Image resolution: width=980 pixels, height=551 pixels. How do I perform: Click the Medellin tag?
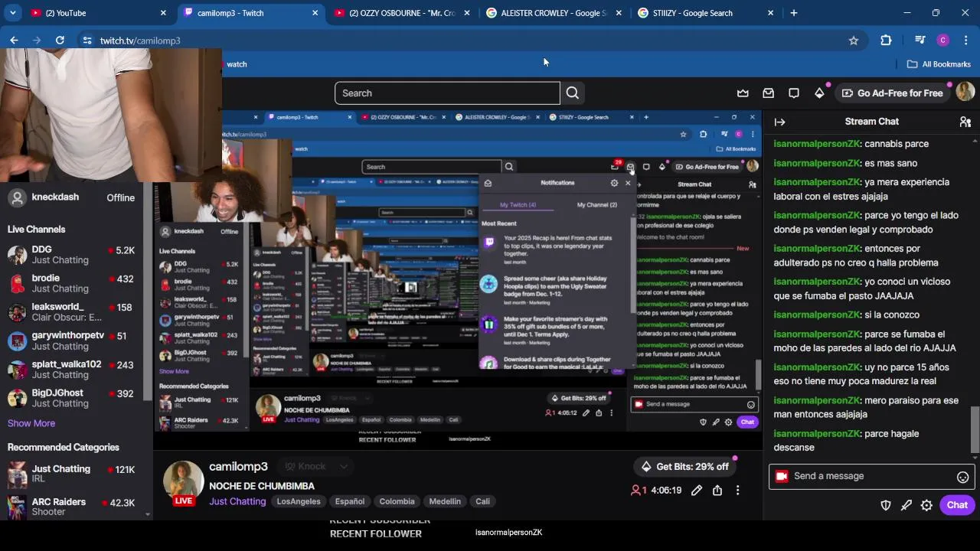[445, 501]
